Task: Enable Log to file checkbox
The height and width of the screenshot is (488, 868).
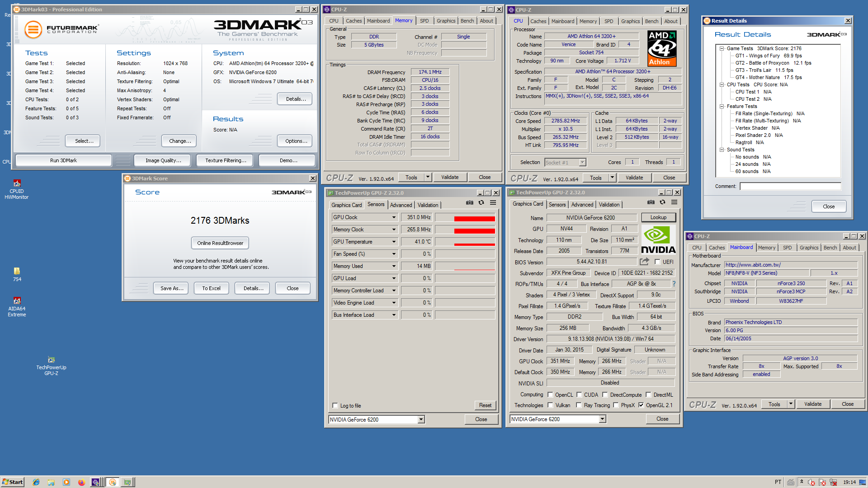Action: pos(335,405)
